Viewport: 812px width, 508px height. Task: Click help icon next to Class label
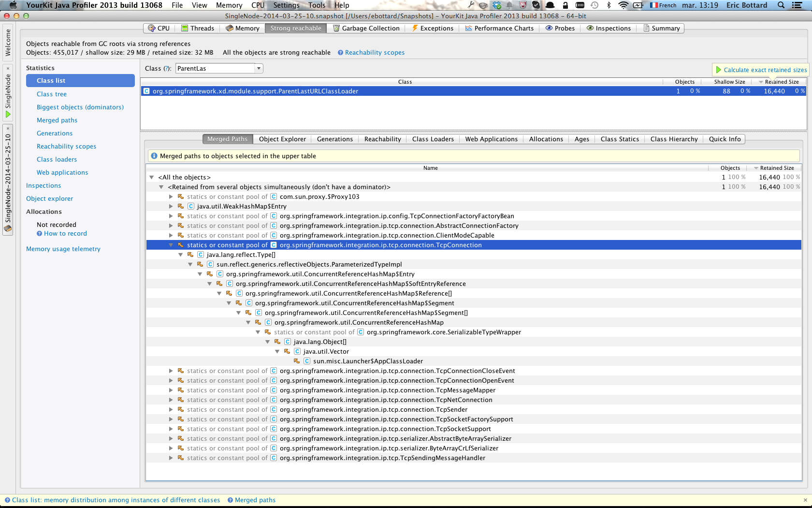pos(167,69)
